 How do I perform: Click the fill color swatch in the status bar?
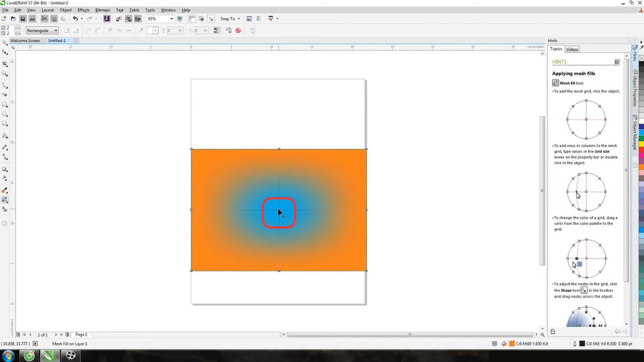pos(512,344)
